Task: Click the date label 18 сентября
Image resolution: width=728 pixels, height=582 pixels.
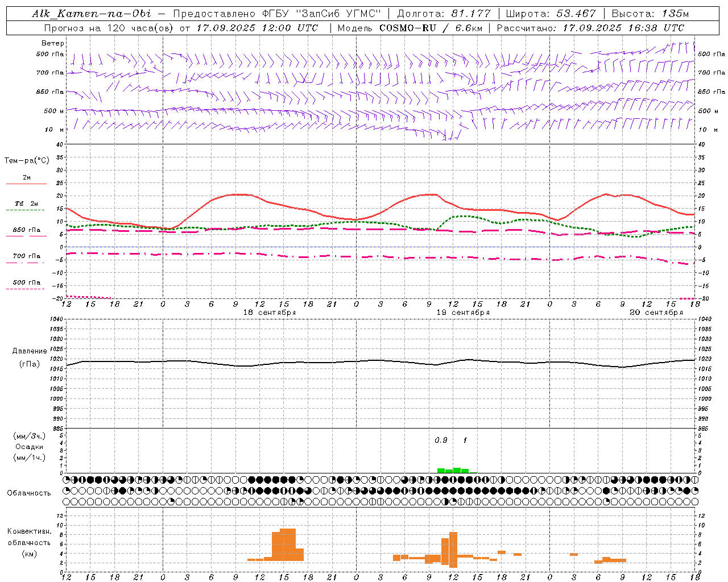Action: click(270, 313)
